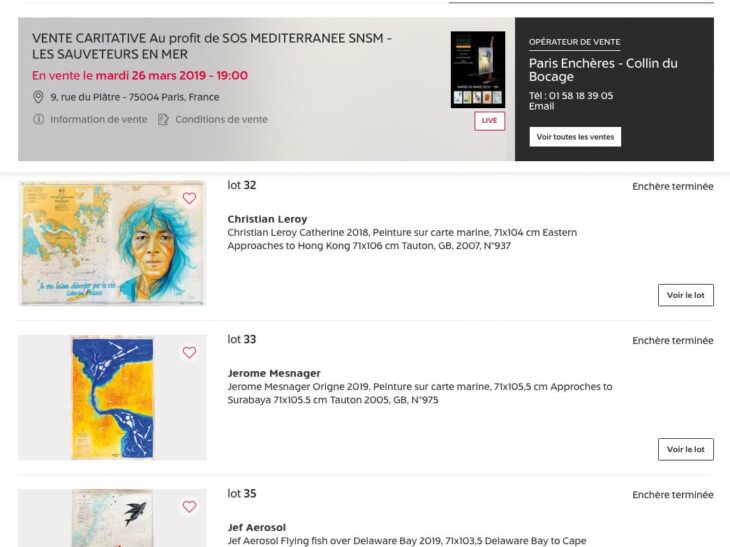Open the Jef Aerosol flying fish thumbnail
This screenshot has height=547, width=730.
(x=112, y=518)
